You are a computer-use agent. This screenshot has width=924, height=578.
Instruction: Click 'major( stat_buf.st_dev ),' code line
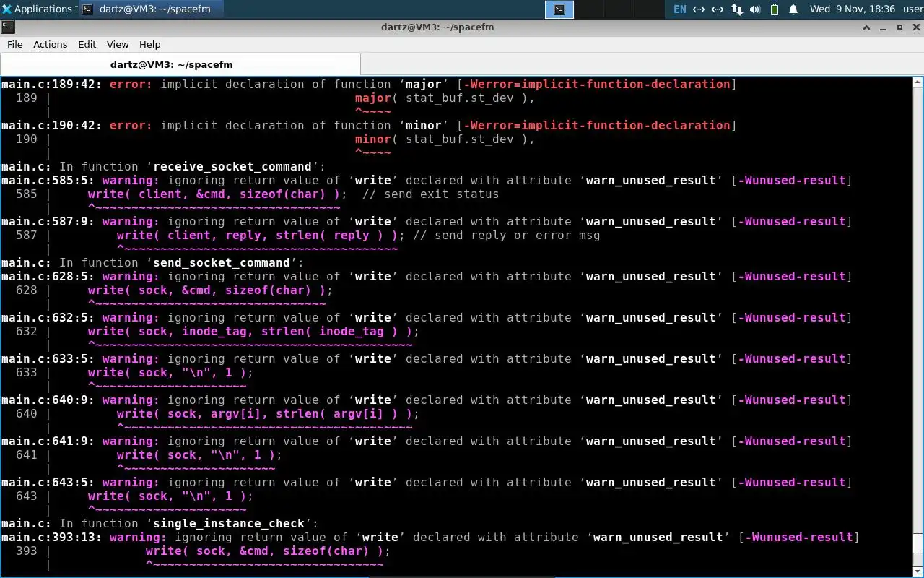pos(445,98)
